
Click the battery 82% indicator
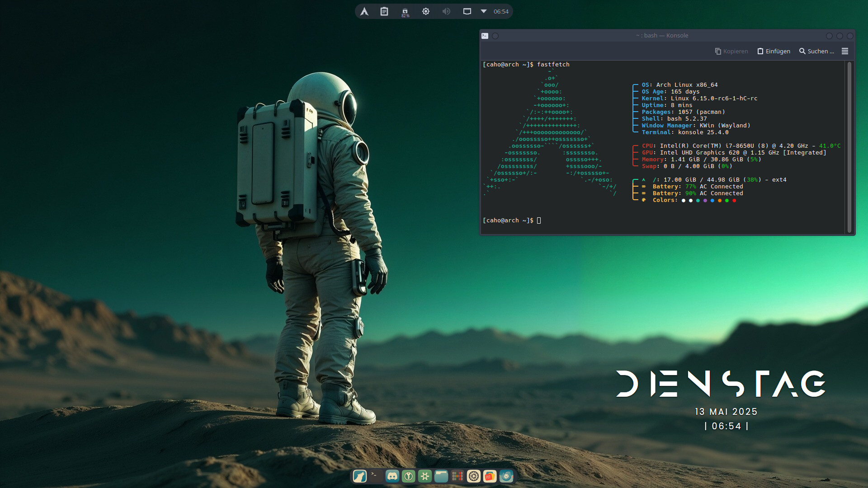click(405, 12)
